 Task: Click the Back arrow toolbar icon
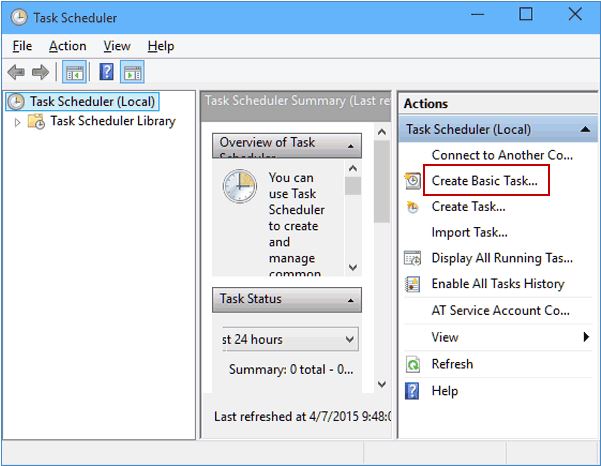tap(16, 72)
